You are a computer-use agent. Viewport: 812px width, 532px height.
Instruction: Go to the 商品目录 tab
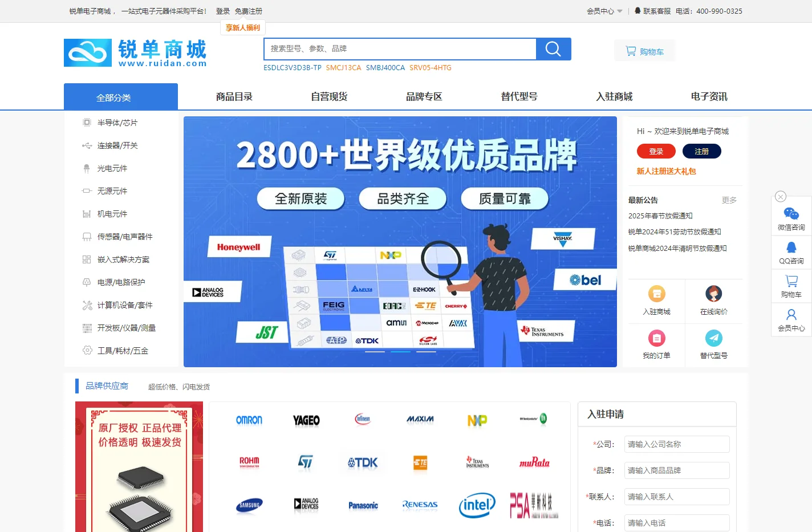pos(234,96)
